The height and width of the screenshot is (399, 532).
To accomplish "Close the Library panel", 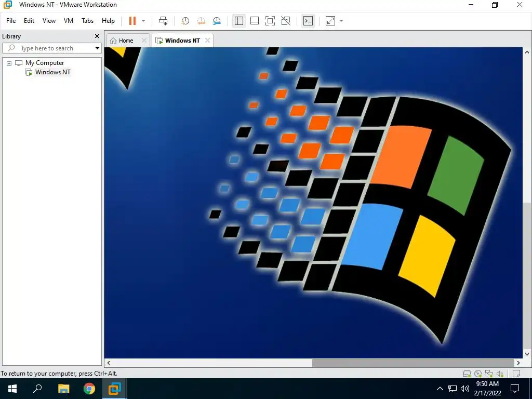I will [x=97, y=36].
